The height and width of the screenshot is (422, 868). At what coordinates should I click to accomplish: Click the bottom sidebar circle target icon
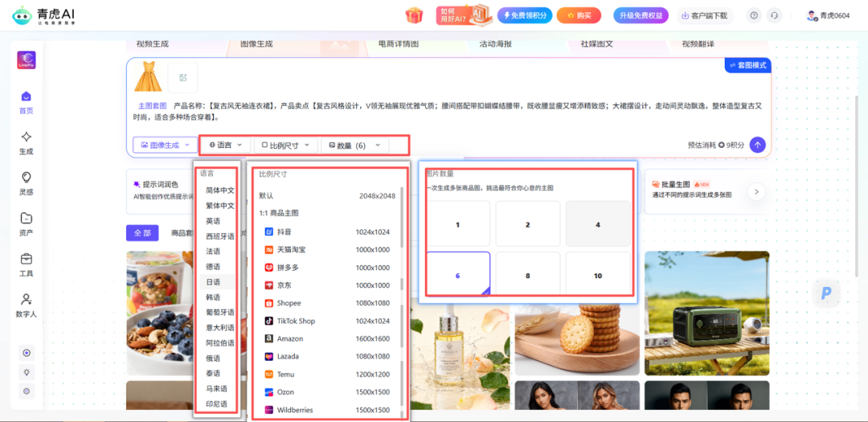tap(26, 353)
